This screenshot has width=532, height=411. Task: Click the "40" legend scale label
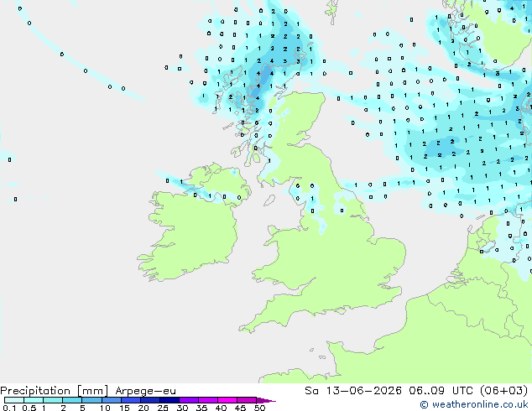pyautogui.click(x=221, y=408)
